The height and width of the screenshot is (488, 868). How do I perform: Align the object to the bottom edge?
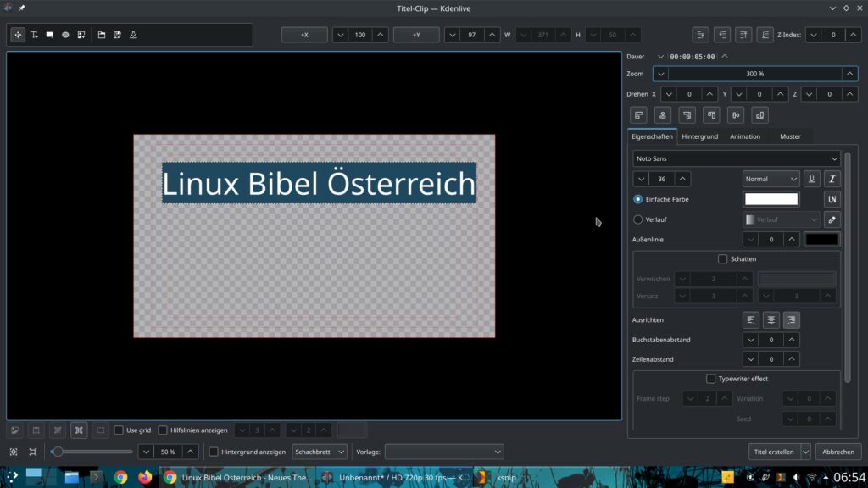tap(760, 115)
